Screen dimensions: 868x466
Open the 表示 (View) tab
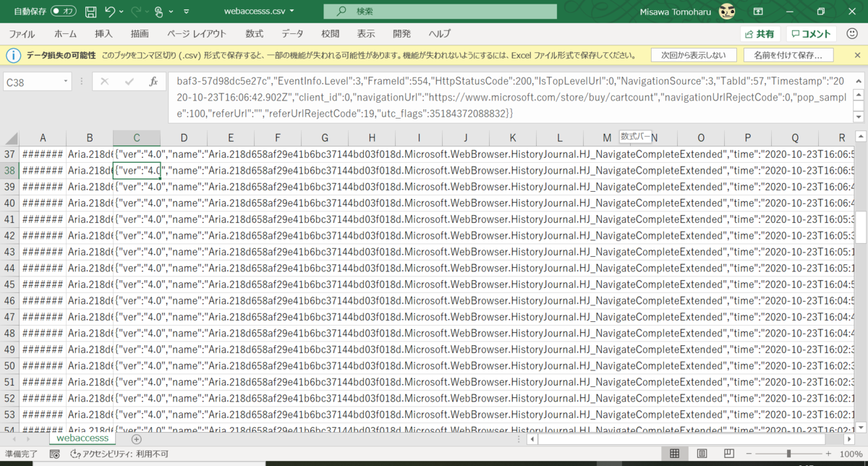[366, 34]
